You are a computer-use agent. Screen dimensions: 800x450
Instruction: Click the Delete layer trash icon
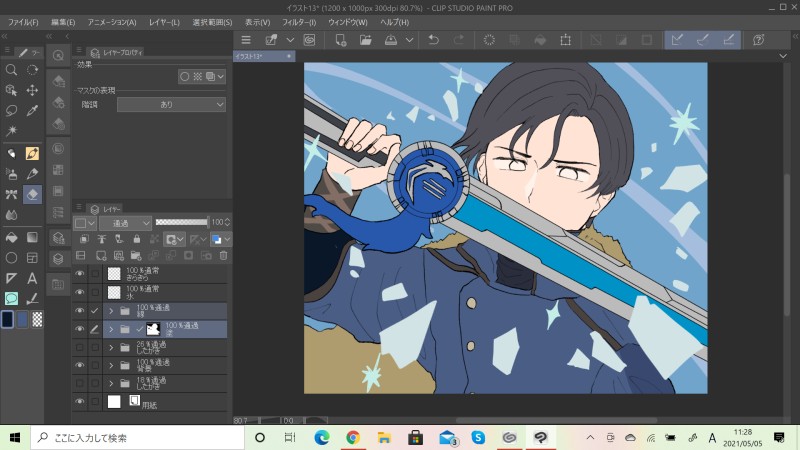tap(223, 256)
